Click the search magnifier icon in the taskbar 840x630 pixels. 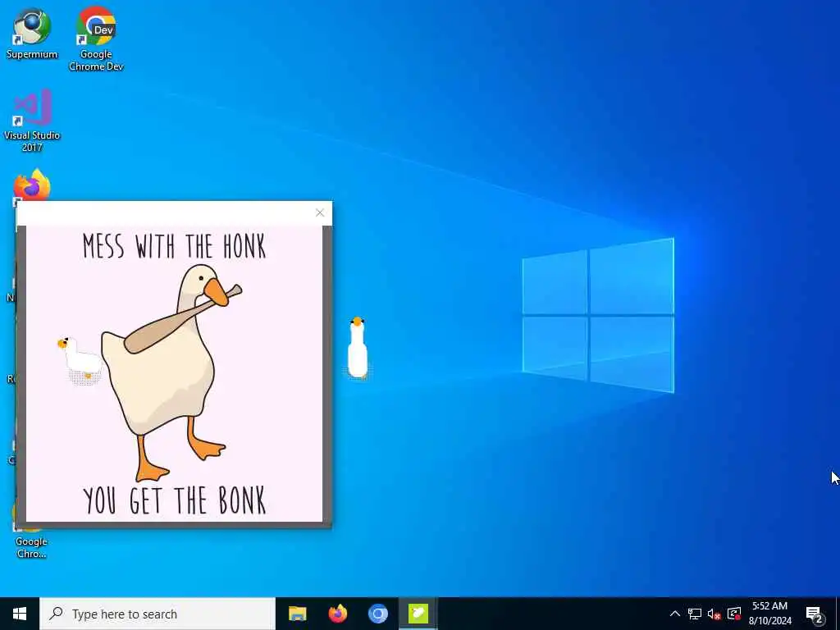coord(56,614)
